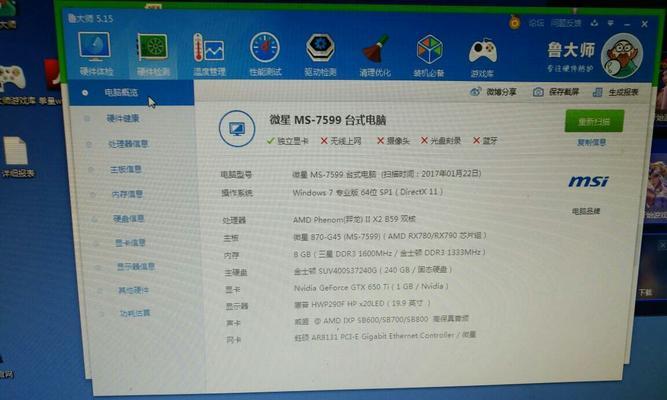
Task: Open the 详细报表 file on desktop
Action: 17,156
